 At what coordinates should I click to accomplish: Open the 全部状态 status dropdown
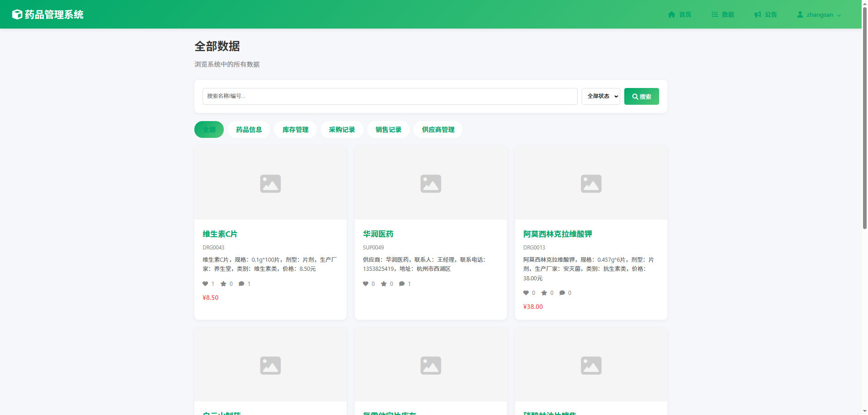(x=601, y=96)
